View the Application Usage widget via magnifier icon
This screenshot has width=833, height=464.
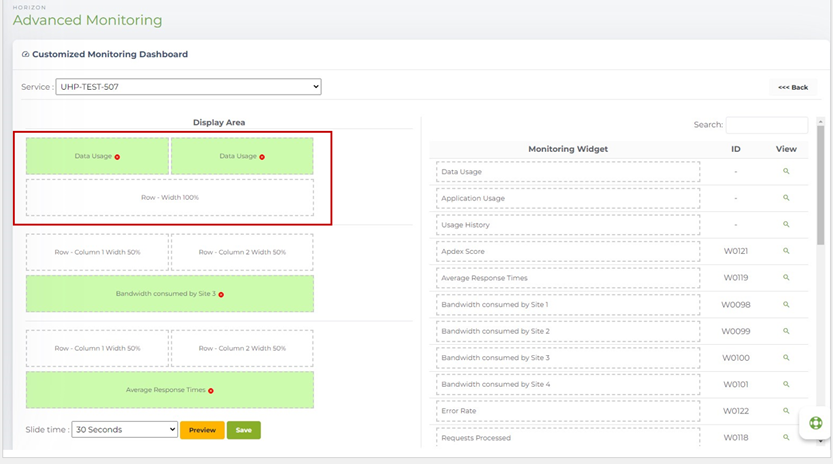click(786, 198)
